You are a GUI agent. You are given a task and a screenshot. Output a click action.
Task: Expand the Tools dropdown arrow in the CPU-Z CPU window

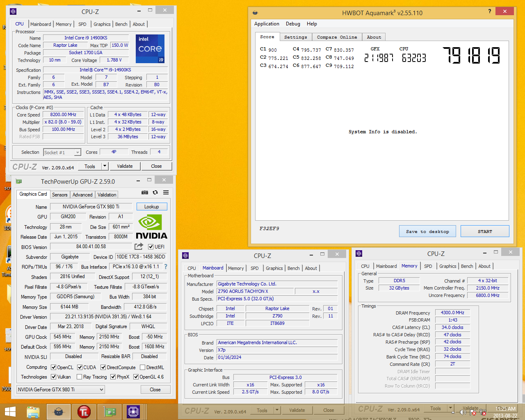point(105,166)
